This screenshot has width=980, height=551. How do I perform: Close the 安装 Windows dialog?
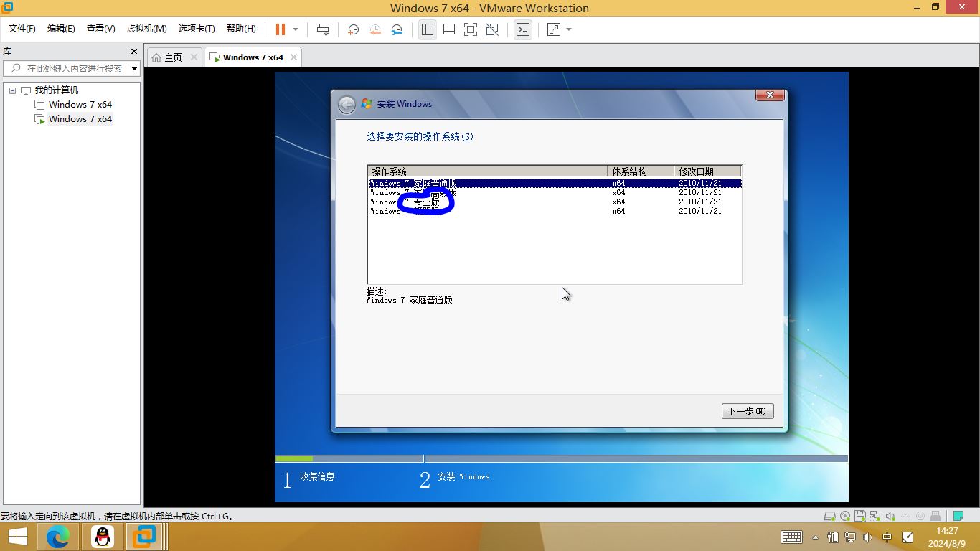(x=770, y=95)
